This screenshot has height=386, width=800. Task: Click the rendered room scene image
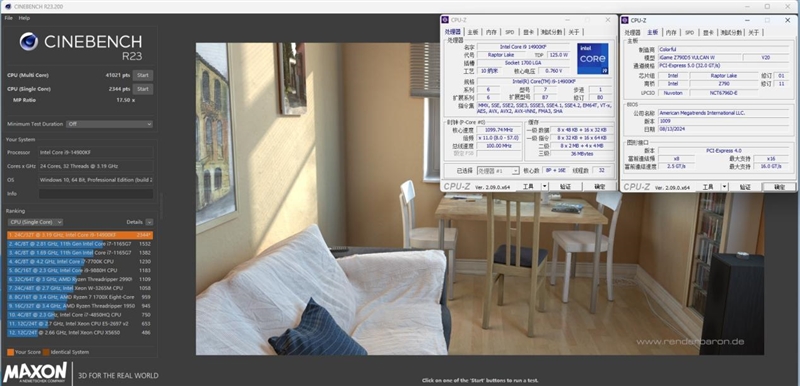(x=480, y=198)
